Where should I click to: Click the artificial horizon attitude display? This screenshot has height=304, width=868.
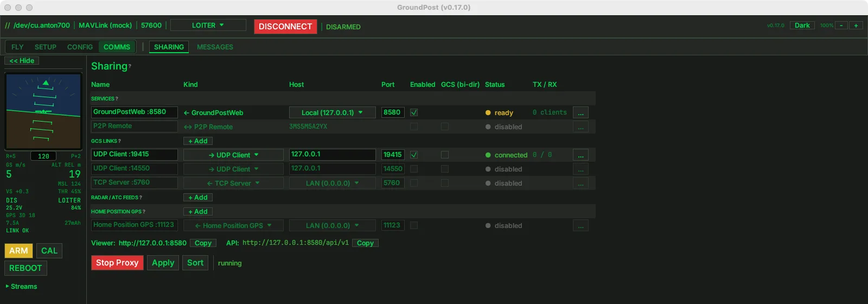click(x=43, y=111)
